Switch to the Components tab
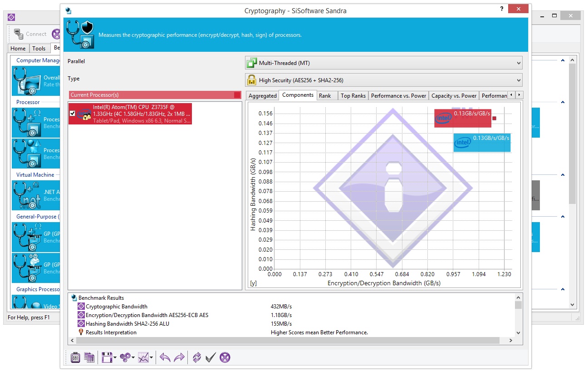588x372 pixels. [298, 95]
